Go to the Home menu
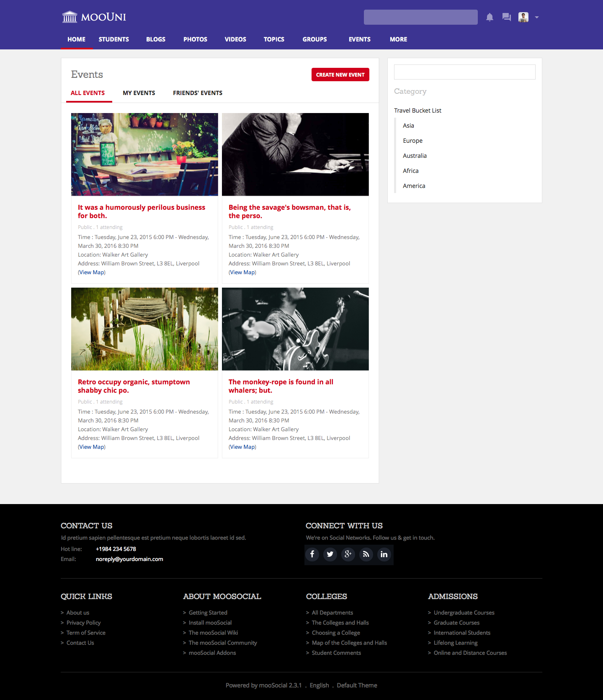The height and width of the screenshot is (700, 603). 76,39
